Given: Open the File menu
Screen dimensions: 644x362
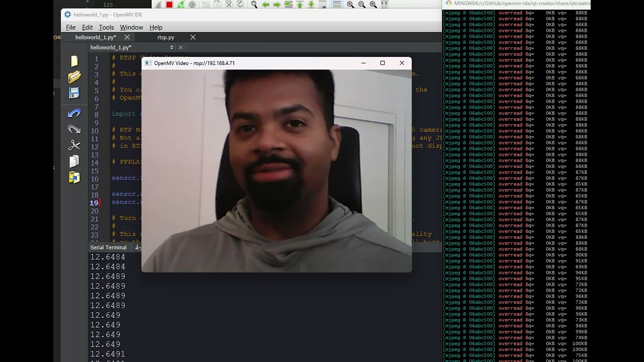Looking at the screenshot, I should [x=70, y=27].
